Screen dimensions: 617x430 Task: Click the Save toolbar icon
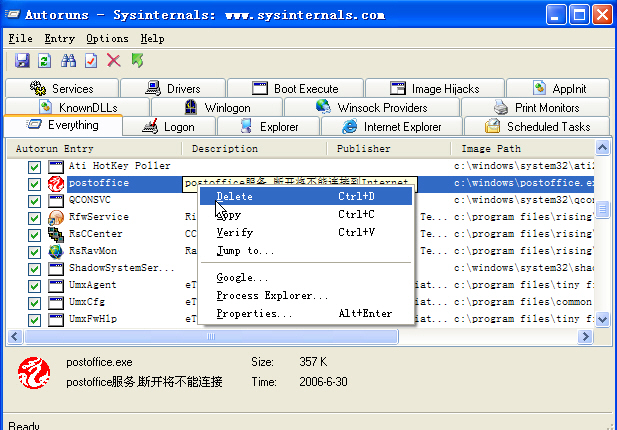coord(22,61)
